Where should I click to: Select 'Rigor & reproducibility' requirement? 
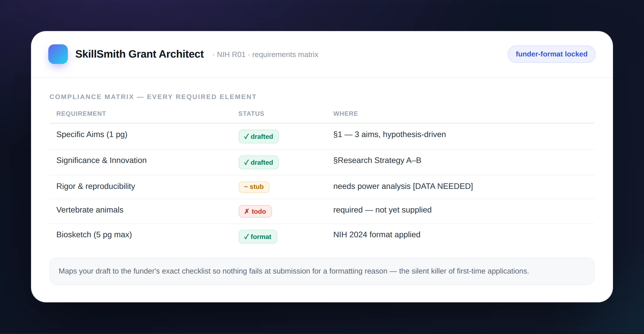tap(96, 186)
